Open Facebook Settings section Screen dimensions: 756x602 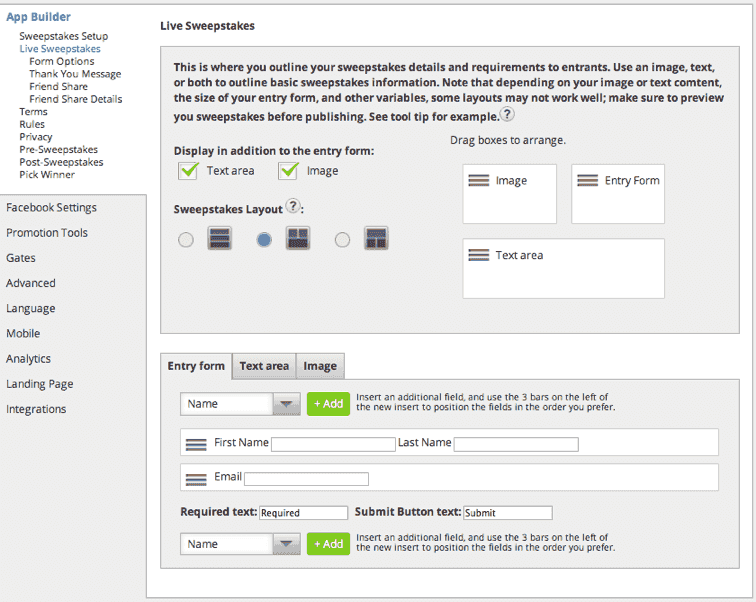coord(52,208)
